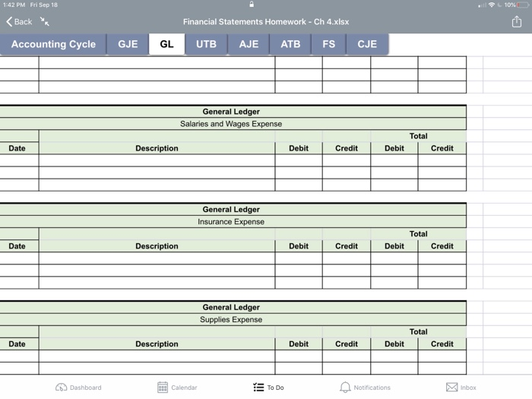Select Description header in Insurance Expense ledger
532x399 pixels.
pyautogui.click(x=157, y=246)
